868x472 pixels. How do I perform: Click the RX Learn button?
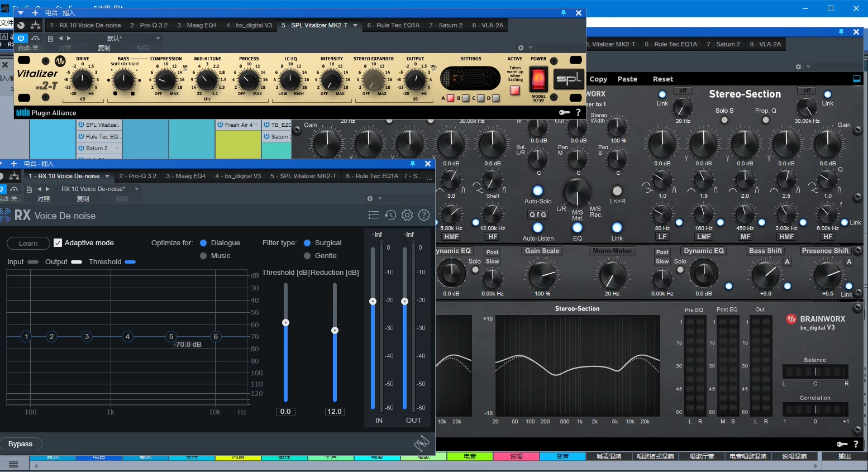click(x=28, y=243)
